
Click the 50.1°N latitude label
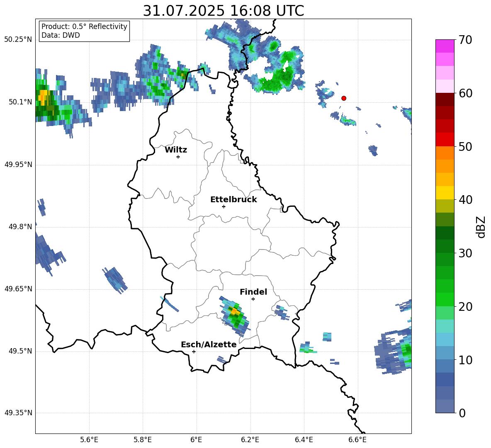[x=20, y=102]
